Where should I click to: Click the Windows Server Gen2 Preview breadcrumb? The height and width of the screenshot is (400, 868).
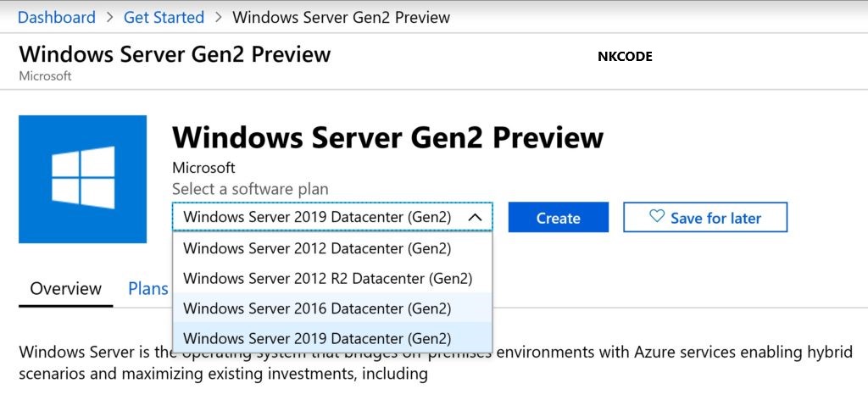click(341, 17)
